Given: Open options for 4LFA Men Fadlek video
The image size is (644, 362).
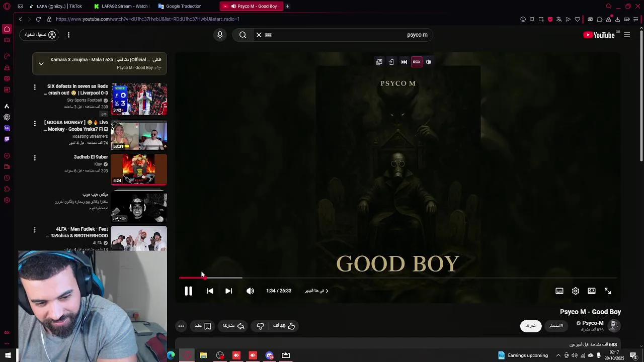Looking at the screenshot, I should pos(35,230).
